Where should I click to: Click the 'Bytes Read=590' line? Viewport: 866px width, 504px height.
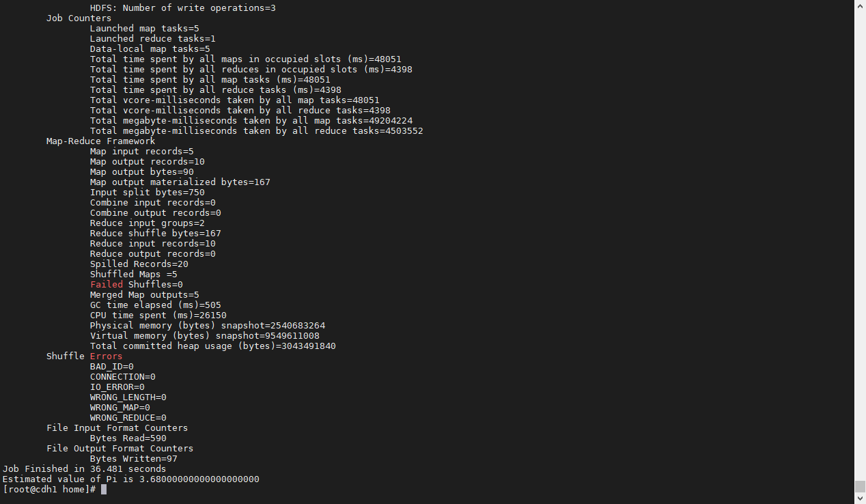(128, 438)
